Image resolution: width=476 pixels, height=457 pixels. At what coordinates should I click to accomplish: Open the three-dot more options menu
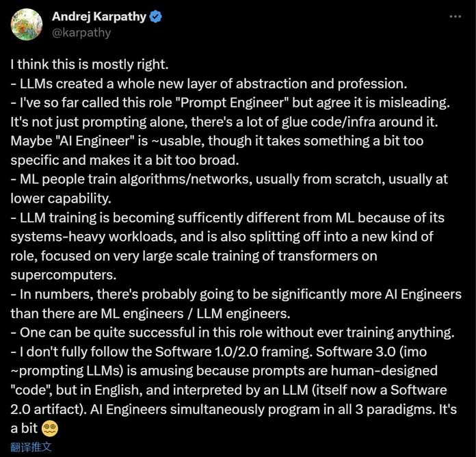(455, 16)
